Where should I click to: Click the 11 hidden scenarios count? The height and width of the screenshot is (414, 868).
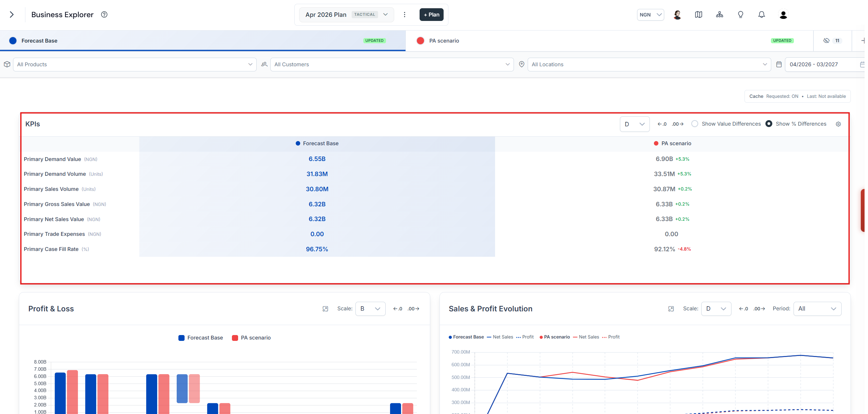coord(837,41)
